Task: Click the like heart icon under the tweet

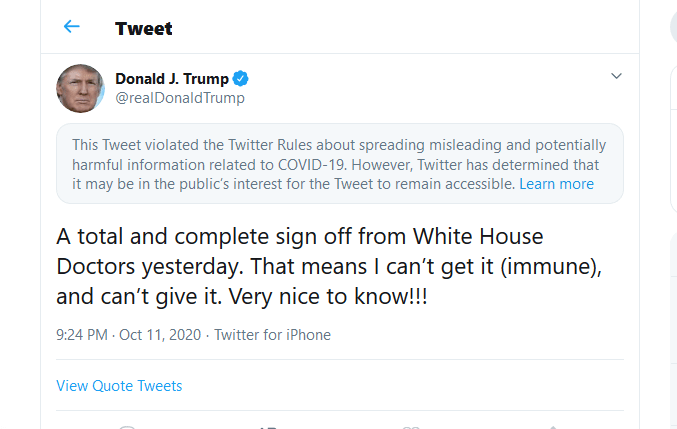Action: click(x=410, y=426)
